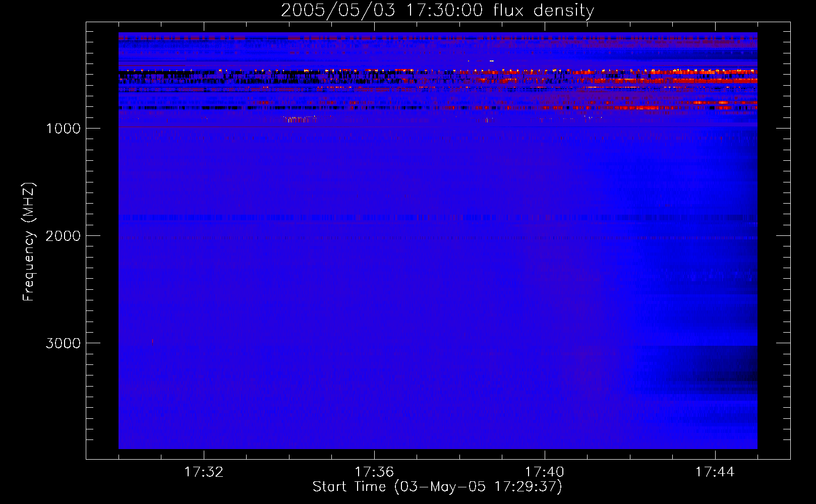The height and width of the screenshot is (504, 816).
Task: Click the 2000 frequency tick label
Action: pyautogui.click(x=63, y=236)
